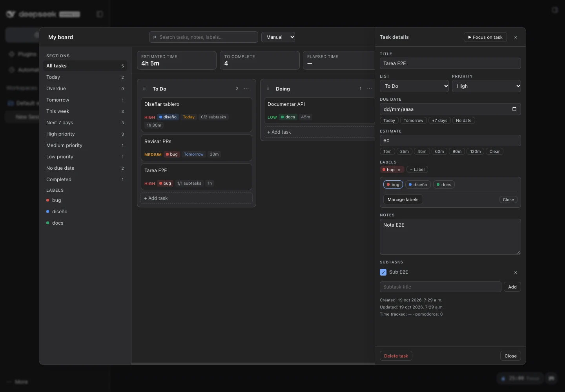Close the Task details panel with the x icon
The image size is (565, 392).
pyautogui.click(x=516, y=37)
